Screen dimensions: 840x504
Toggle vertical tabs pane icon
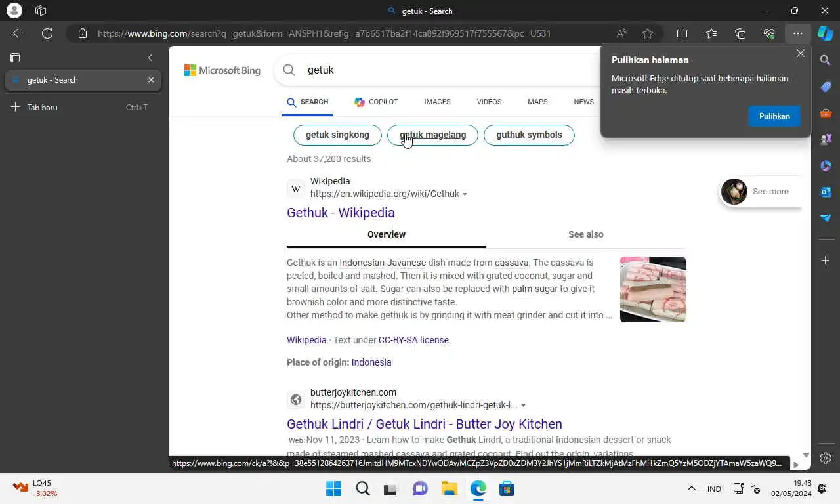tap(15, 58)
